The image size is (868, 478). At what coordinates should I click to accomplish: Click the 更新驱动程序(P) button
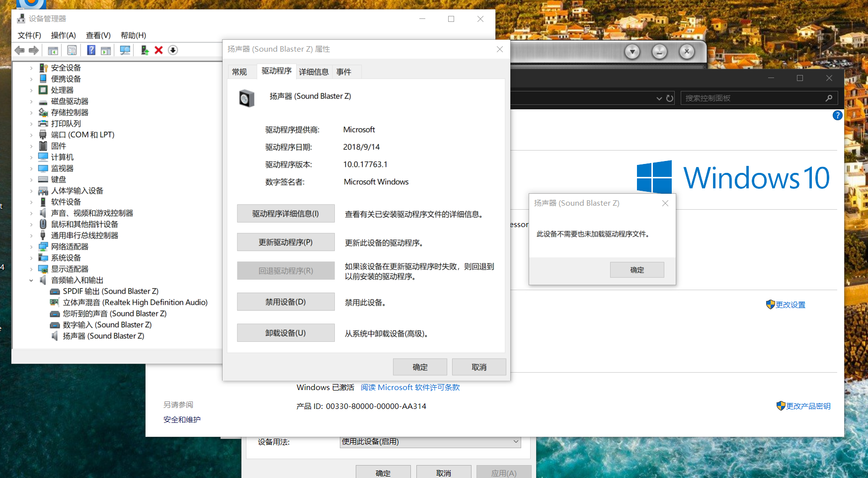click(x=286, y=242)
